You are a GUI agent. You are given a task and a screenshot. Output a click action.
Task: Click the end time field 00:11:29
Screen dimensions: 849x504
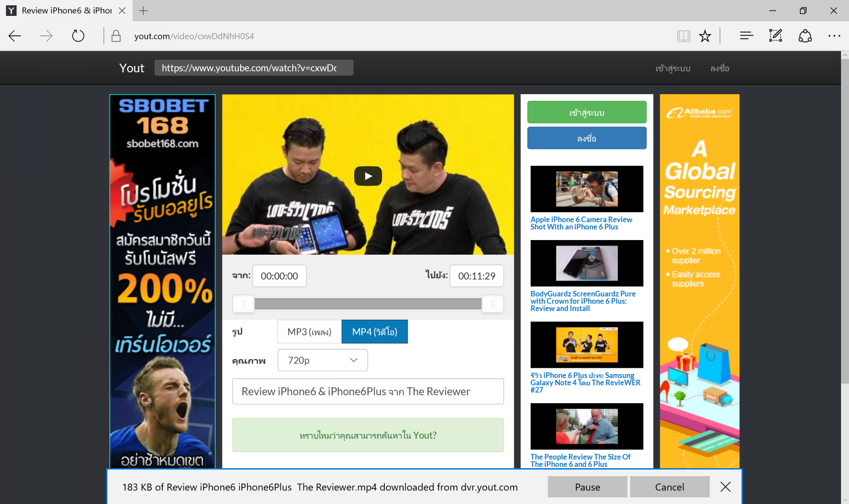coord(477,276)
